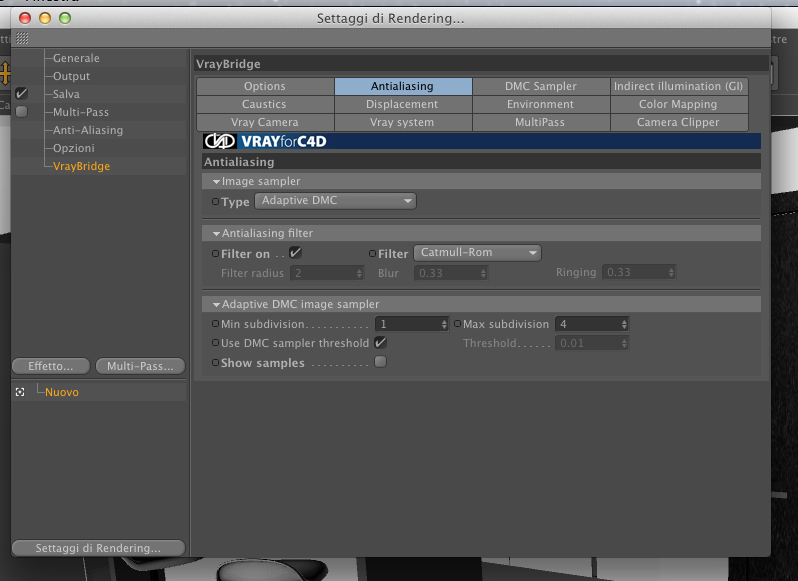Click the Max subdivision stepper arrows
Screen dimensions: 798x581
(624, 324)
